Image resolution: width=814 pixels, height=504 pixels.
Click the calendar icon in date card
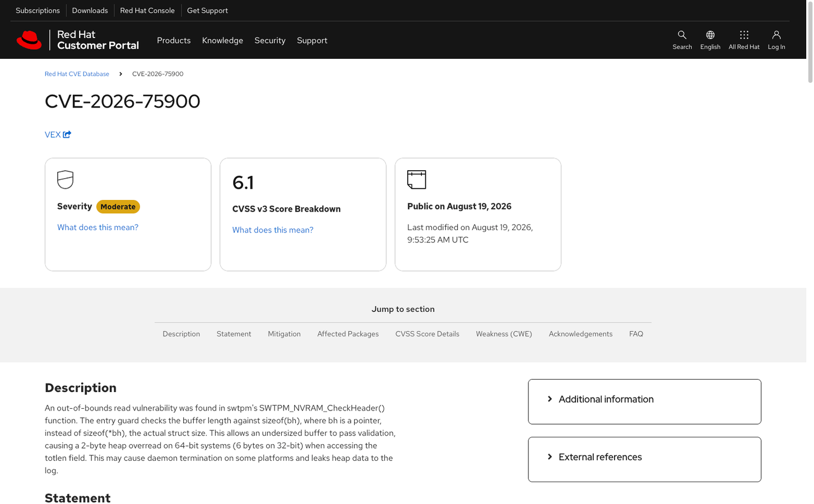[x=416, y=180]
